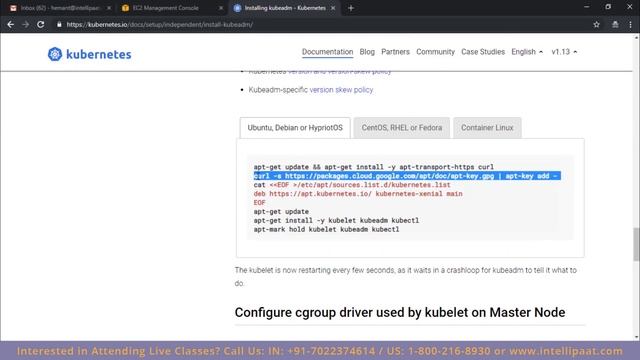Screen dimensions: 640x360
Task: Go back using browser back arrow
Action: click(11, 24)
